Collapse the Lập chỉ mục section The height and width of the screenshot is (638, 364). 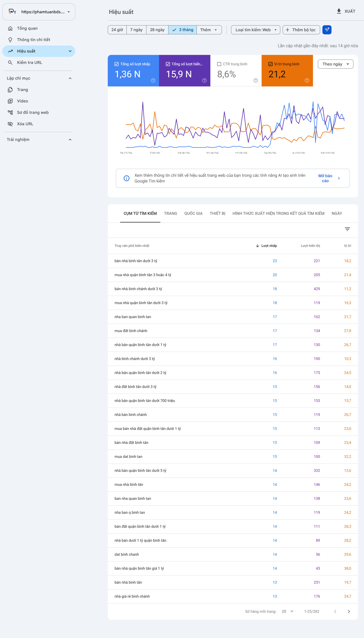70,78
